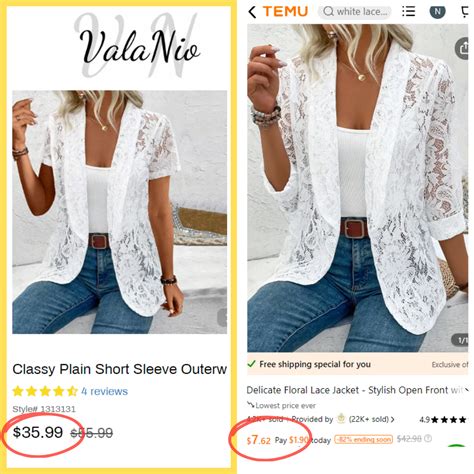Click the info icon next to $42.98
Screen dimensions: 474x474
[428, 438]
